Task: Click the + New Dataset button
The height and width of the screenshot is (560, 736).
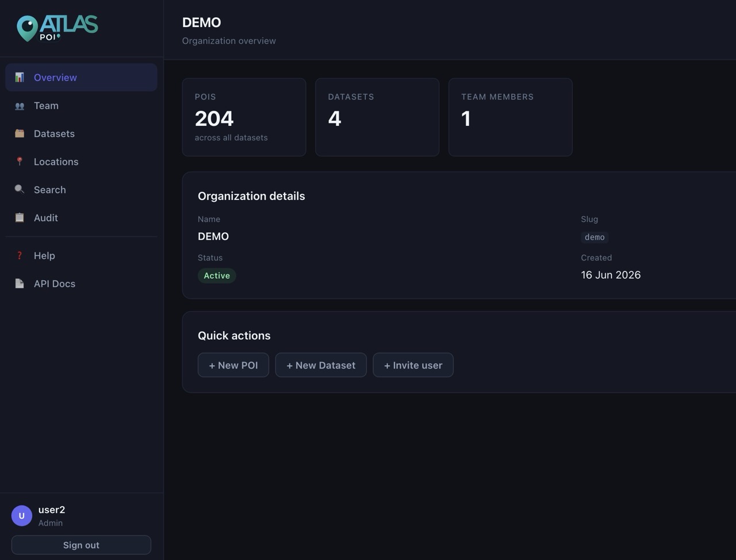Action: click(x=321, y=365)
